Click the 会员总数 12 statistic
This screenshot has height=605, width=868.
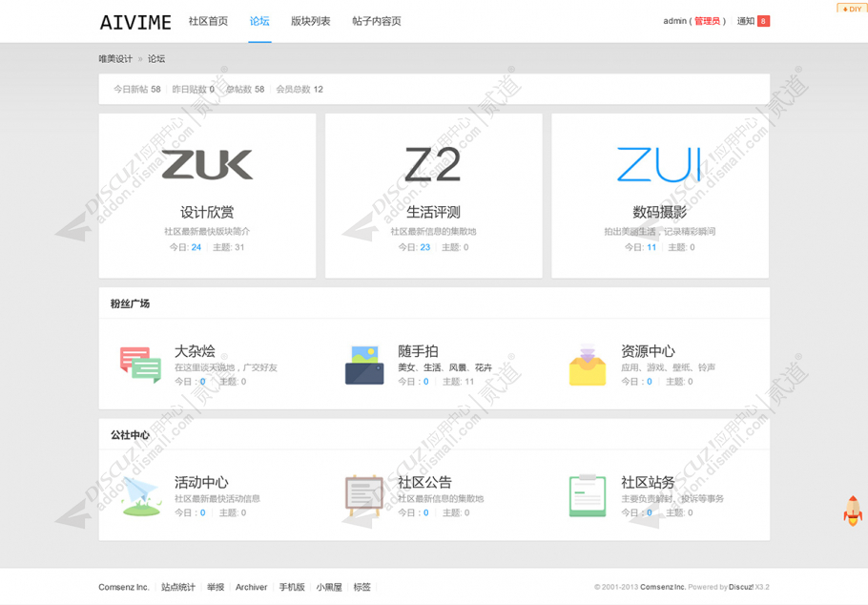click(x=300, y=89)
